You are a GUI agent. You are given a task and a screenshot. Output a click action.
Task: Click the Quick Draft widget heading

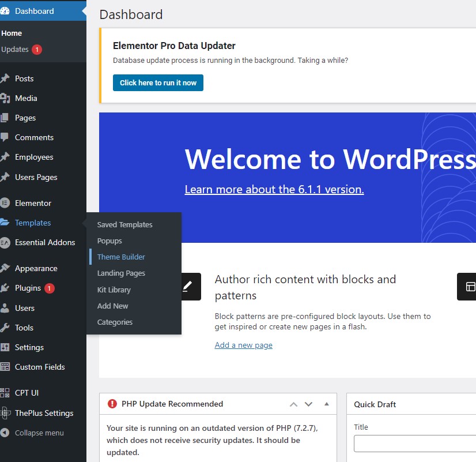tap(375, 404)
